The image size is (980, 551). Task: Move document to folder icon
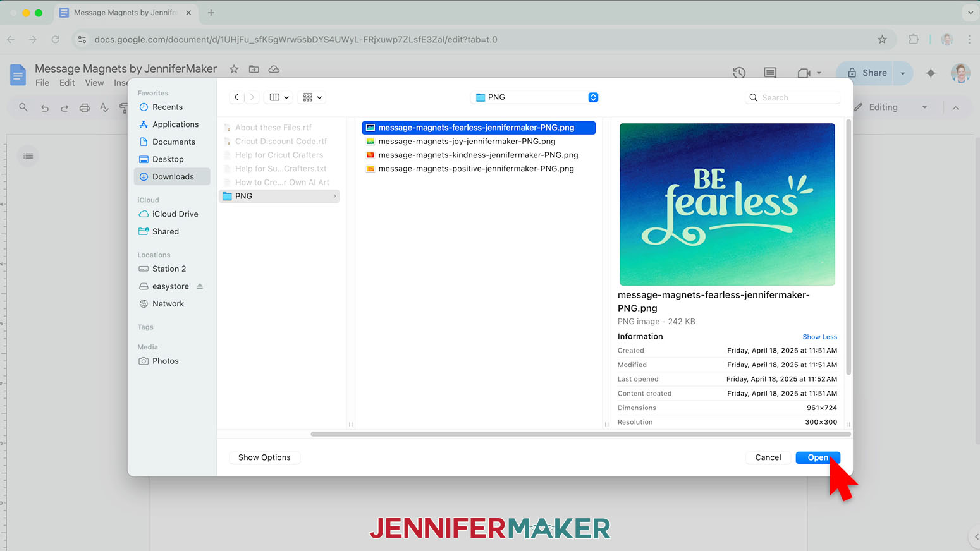(x=254, y=69)
